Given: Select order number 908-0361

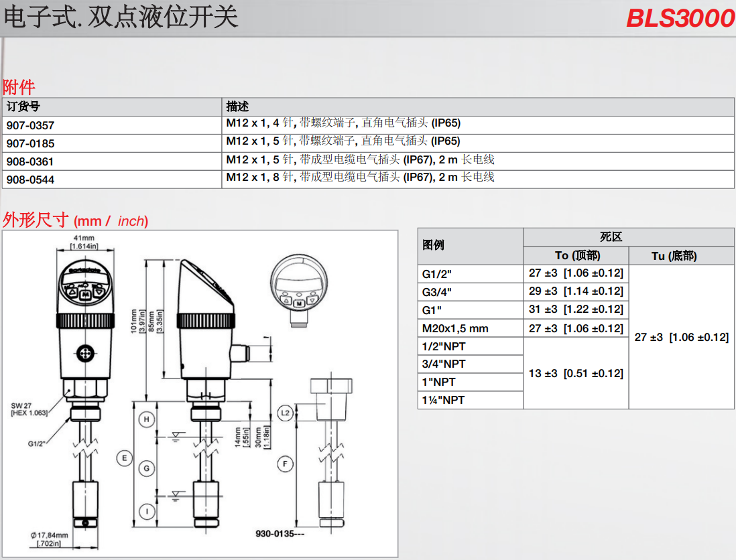Looking at the screenshot, I should click(x=30, y=162).
